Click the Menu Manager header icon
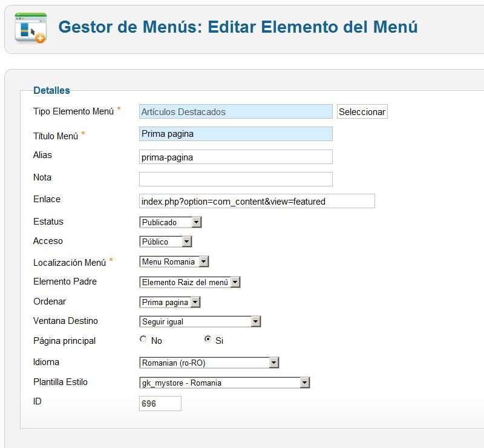The height and width of the screenshot is (448, 484). 31,28
